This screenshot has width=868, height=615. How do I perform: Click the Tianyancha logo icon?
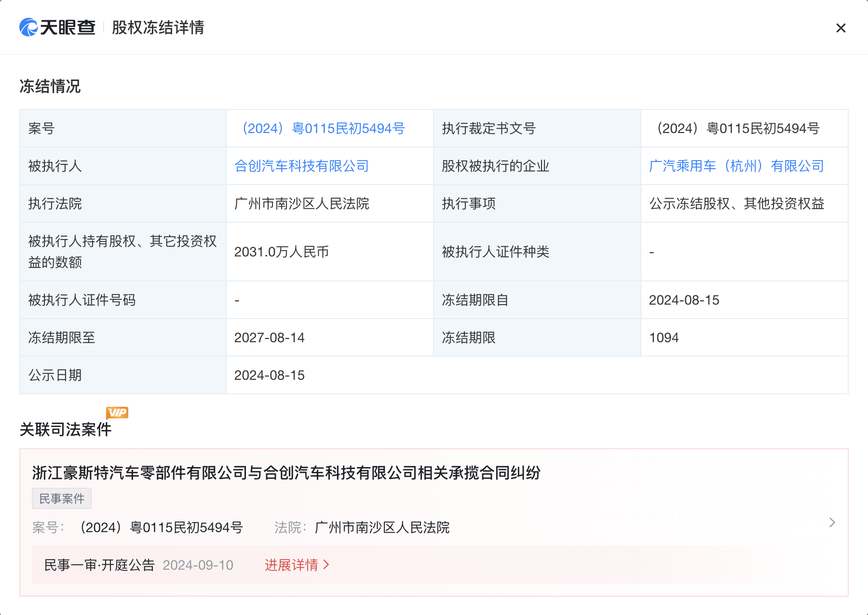(29, 27)
